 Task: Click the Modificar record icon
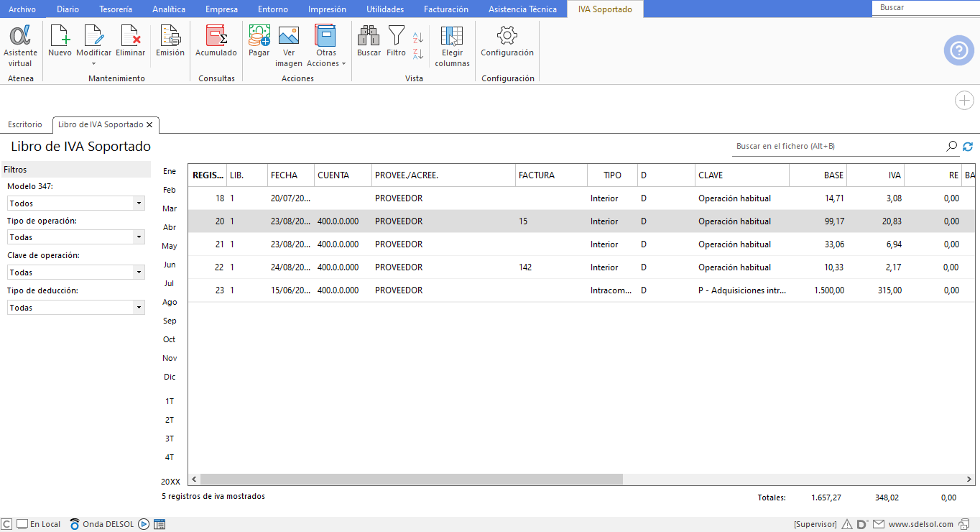(94, 36)
